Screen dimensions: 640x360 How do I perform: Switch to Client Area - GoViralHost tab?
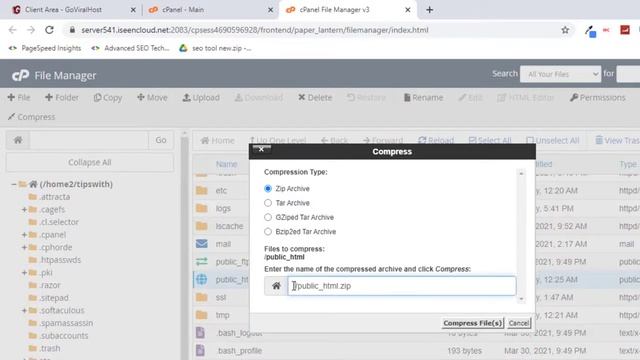coord(73,9)
